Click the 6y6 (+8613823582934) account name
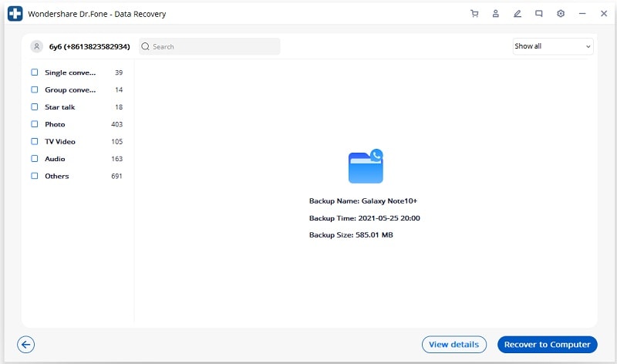617x364 pixels. (x=89, y=47)
